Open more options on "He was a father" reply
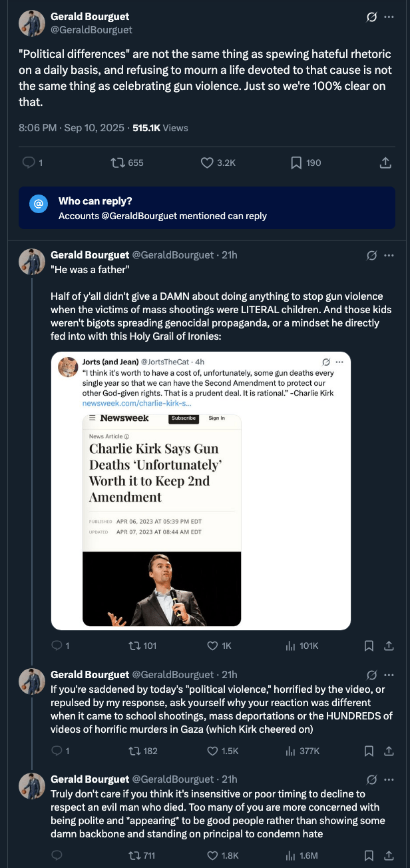Screen dimensions: 410x868 pyautogui.click(x=389, y=255)
